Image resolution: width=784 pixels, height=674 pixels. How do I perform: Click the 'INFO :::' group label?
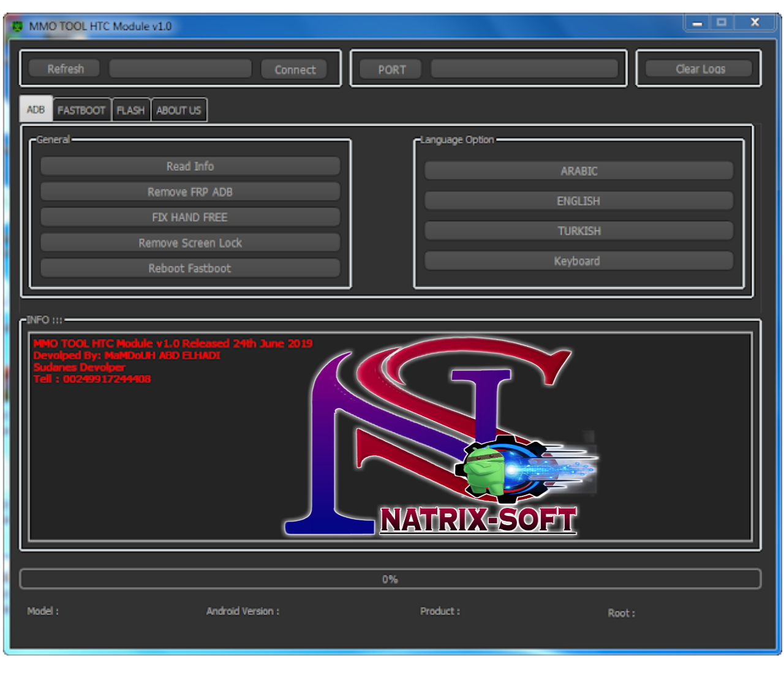[x=45, y=320]
